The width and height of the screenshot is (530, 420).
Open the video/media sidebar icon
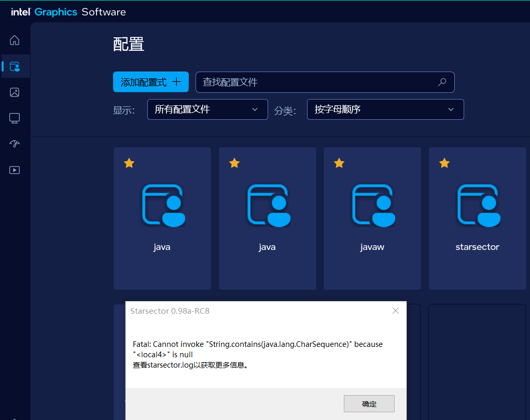[x=15, y=170]
